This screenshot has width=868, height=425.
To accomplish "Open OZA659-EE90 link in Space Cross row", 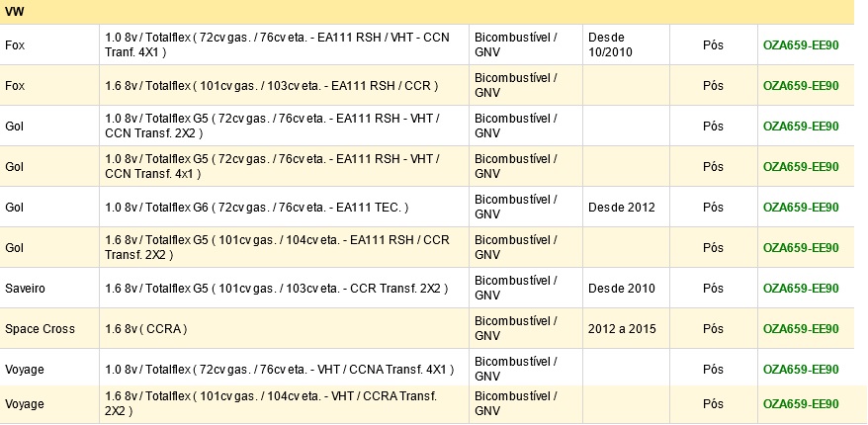I will [x=801, y=329].
